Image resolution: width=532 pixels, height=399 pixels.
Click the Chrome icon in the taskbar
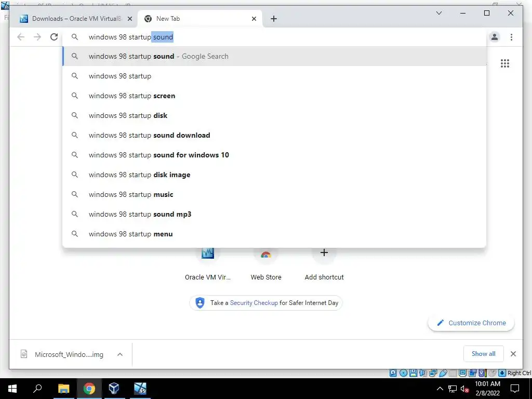click(x=89, y=389)
